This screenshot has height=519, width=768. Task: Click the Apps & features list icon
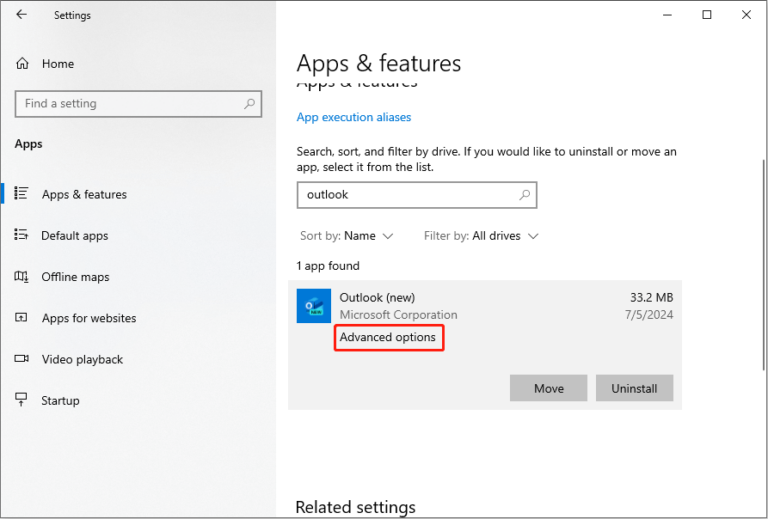click(21, 193)
